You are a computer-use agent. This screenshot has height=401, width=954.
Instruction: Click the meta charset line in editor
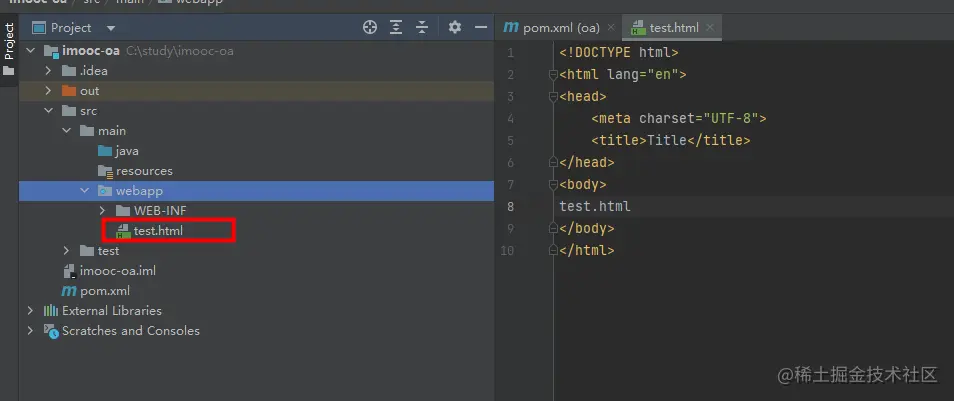point(678,119)
